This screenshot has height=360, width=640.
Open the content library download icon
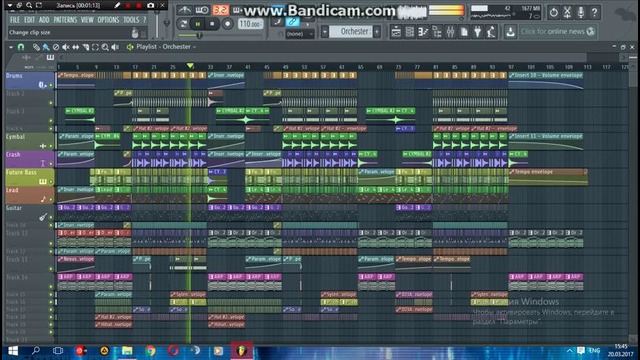[510, 31]
